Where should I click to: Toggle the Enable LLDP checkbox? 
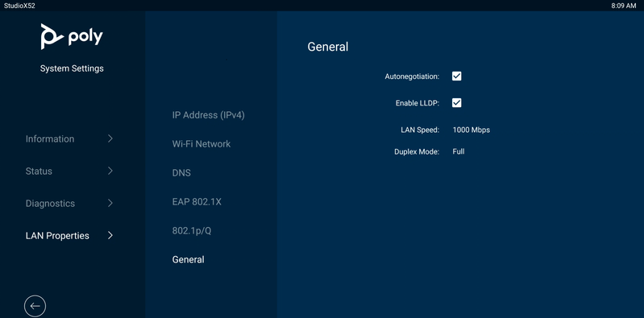pyautogui.click(x=457, y=102)
